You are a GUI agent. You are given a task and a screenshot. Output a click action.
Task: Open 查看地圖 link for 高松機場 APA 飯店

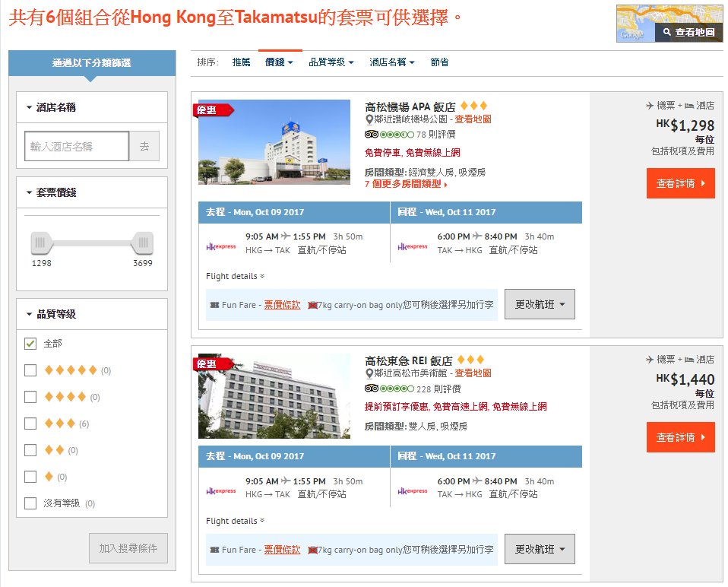(x=473, y=119)
